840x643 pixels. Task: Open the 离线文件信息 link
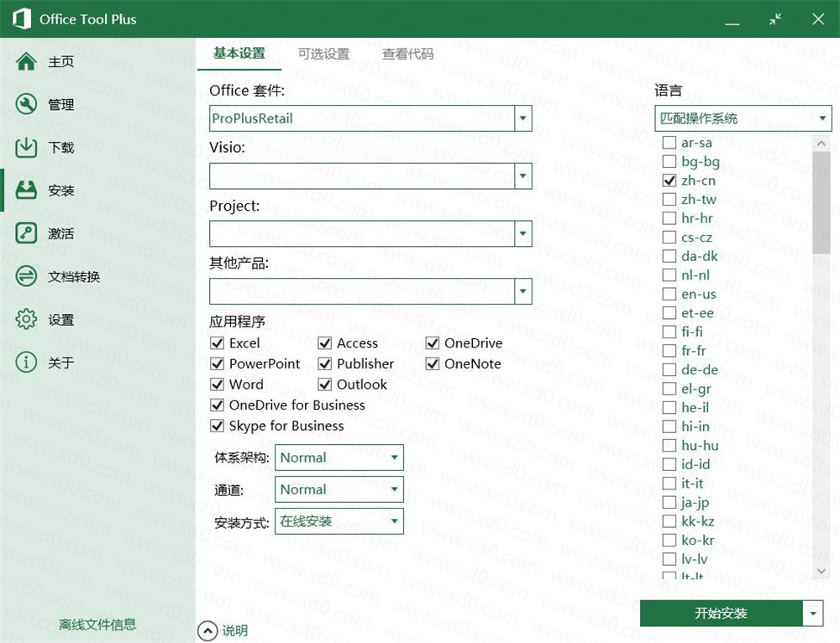point(97,625)
